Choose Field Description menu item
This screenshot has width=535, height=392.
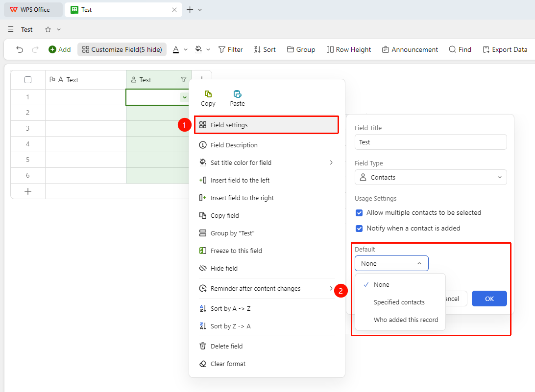click(x=267, y=145)
